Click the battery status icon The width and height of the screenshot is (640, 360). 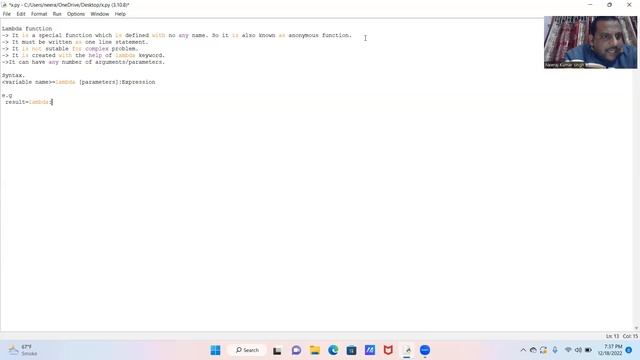[588, 350]
